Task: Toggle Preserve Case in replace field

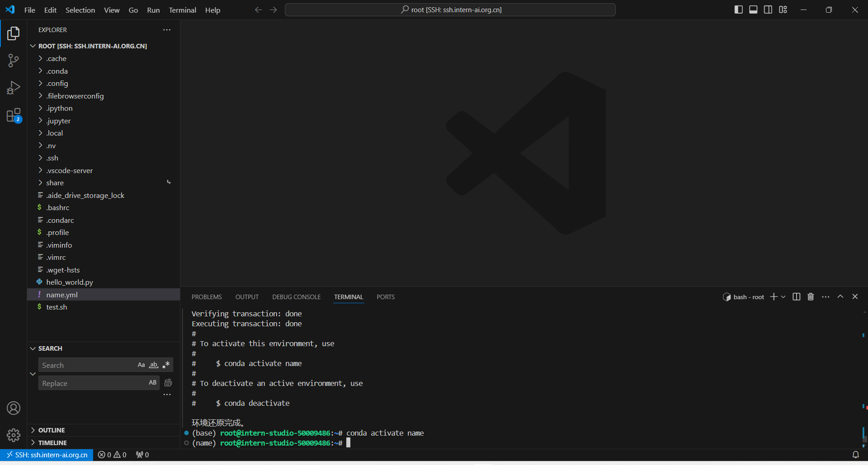Action: 153,383
